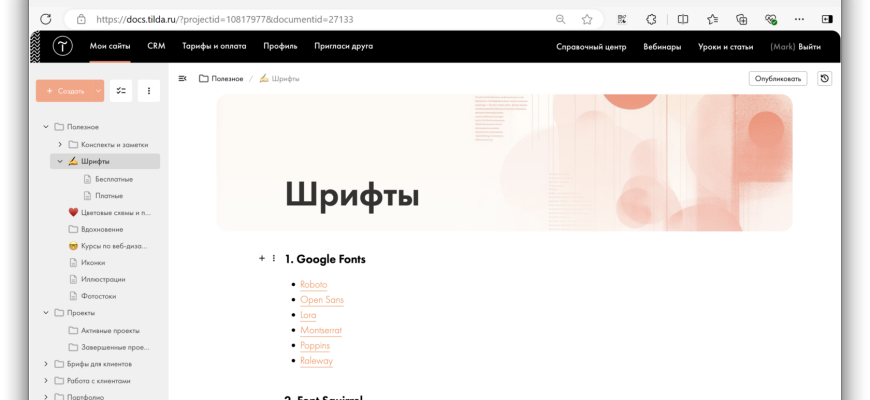This screenshot has width=870, height=400.
Task: Collapse the sidebar with the menu icon
Action: [x=182, y=78]
